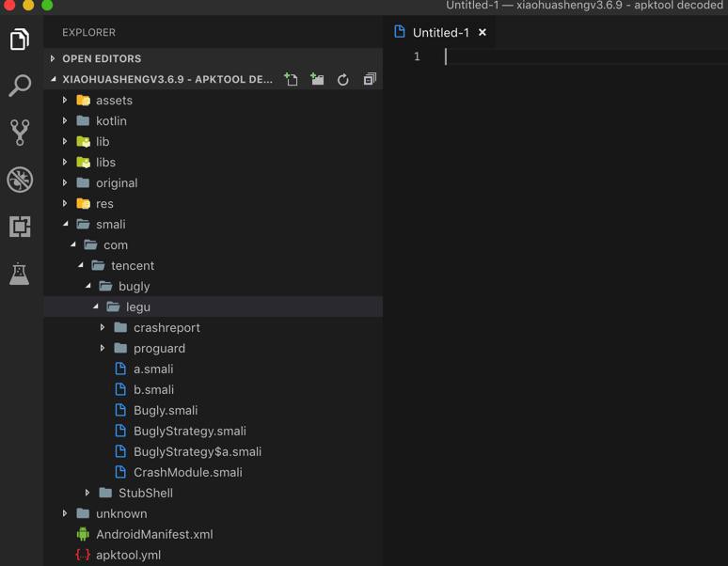Screen dimensions: 728x566
Task: Refresh the explorer file tree
Action: pos(343,80)
